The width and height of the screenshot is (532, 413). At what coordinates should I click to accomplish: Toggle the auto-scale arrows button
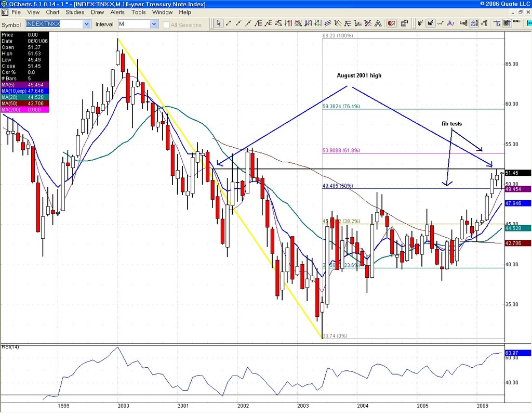click(x=474, y=23)
